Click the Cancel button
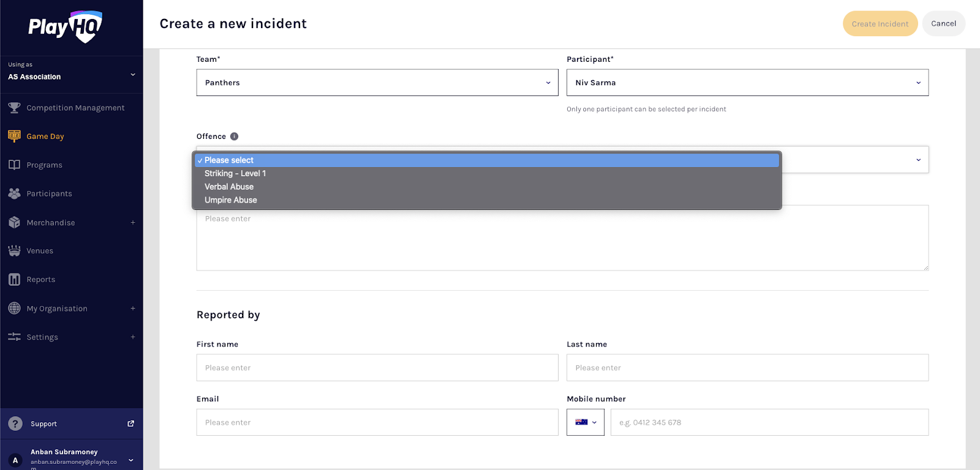Screen dimensions: 980x470 (x=943, y=24)
